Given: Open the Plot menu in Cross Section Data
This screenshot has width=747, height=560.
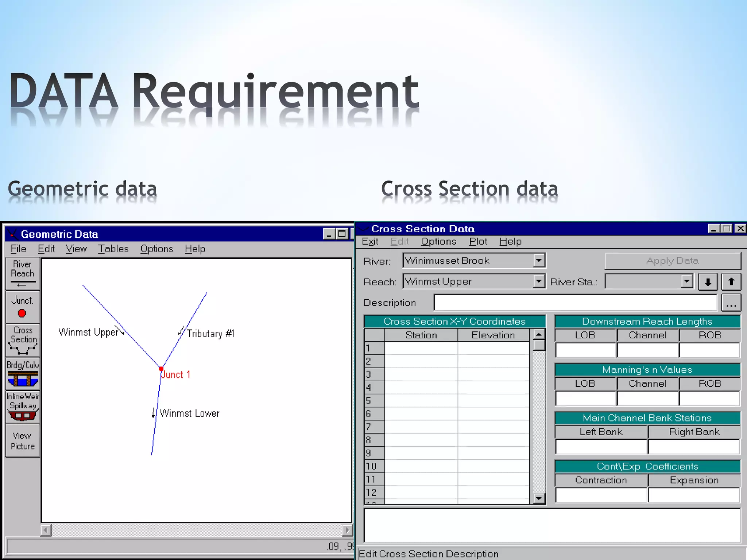Looking at the screenshot, I should coord(478,241).
